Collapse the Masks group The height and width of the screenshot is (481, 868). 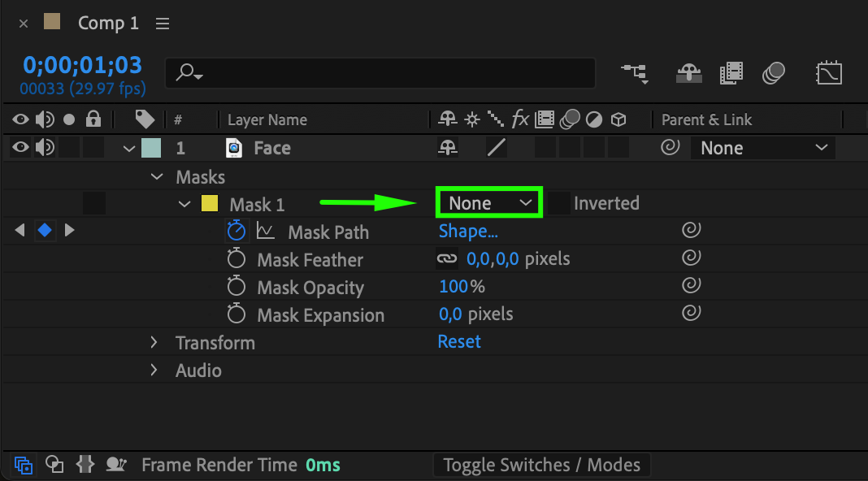click(157, 176)
